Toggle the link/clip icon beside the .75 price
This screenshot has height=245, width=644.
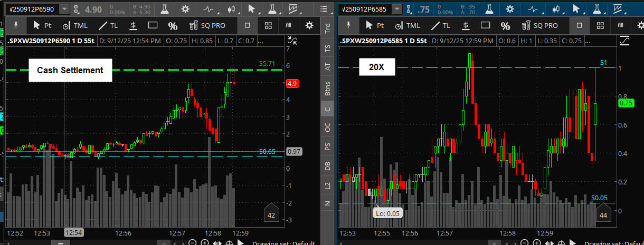tap(409, 9)
